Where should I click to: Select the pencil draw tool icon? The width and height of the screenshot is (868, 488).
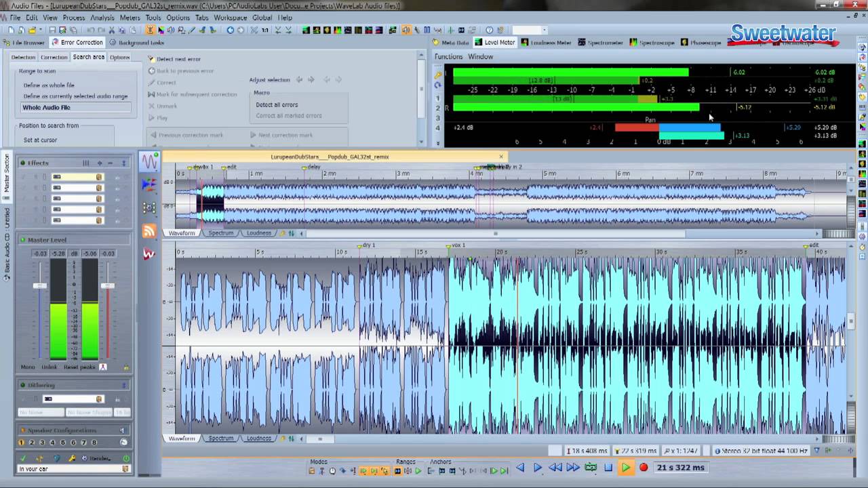192,30
